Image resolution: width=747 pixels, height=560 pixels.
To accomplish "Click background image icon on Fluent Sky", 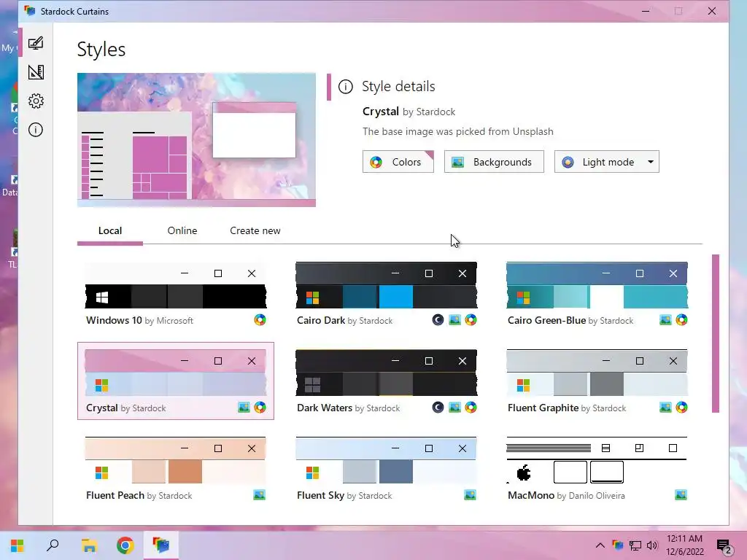I will [470, 495].
